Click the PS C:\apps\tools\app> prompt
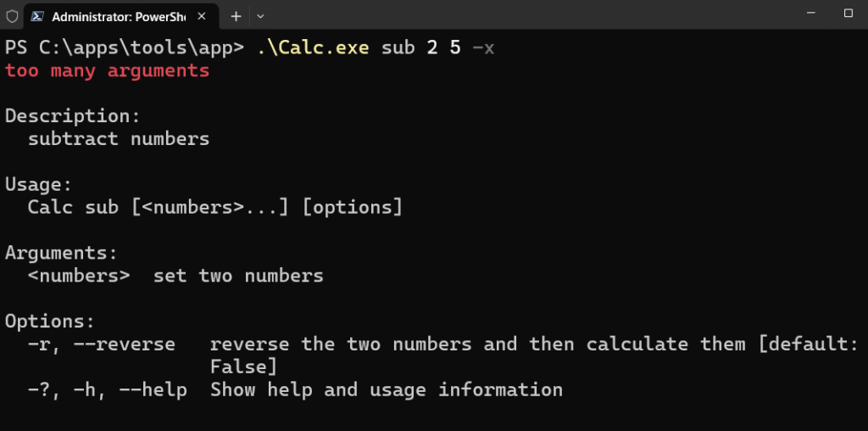The width and height of the screenshot is (868, 431). pyautogui.click(x=124, y=48)
